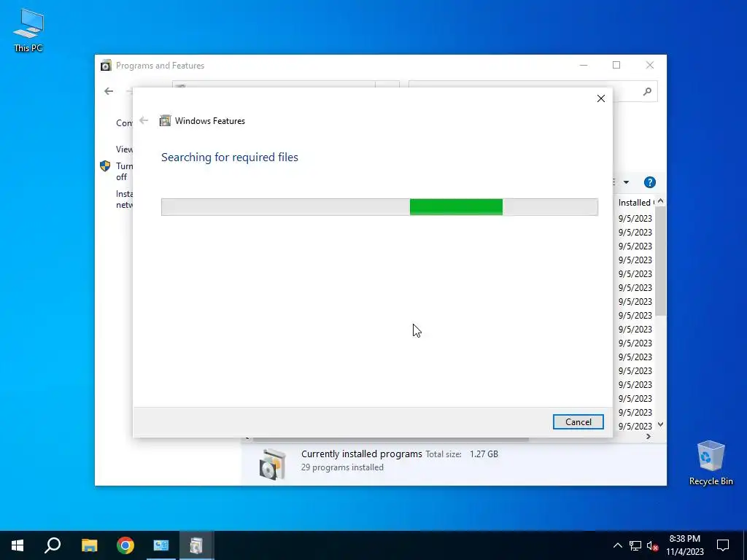Launch Google Chrome from the taskbar

click(x=125, y=545)
